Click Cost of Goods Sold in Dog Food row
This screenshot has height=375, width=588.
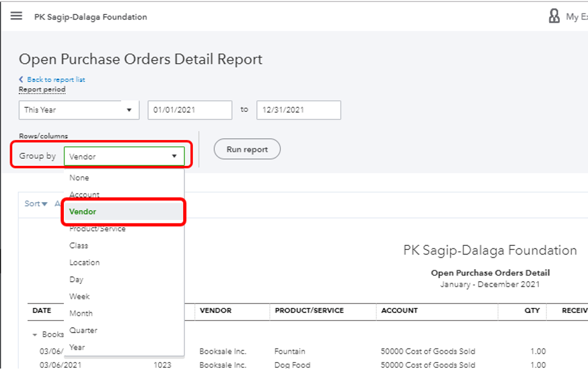[428, 365]
